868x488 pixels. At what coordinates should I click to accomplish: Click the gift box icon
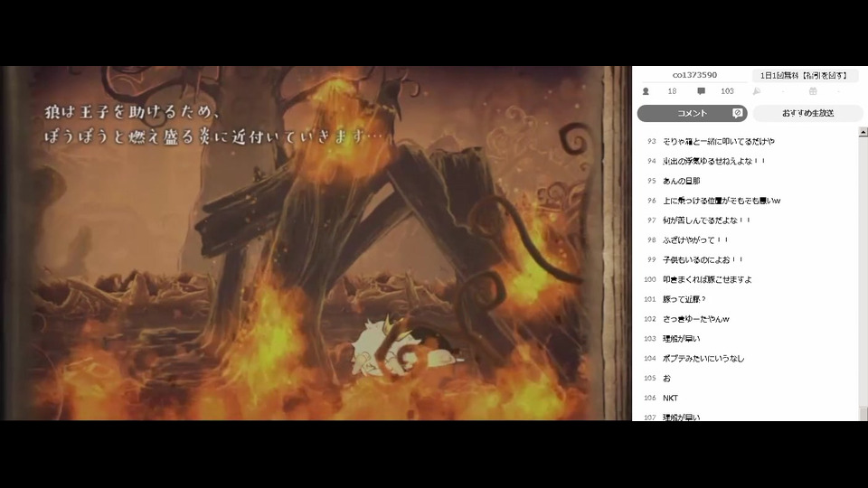click(813, 91)
